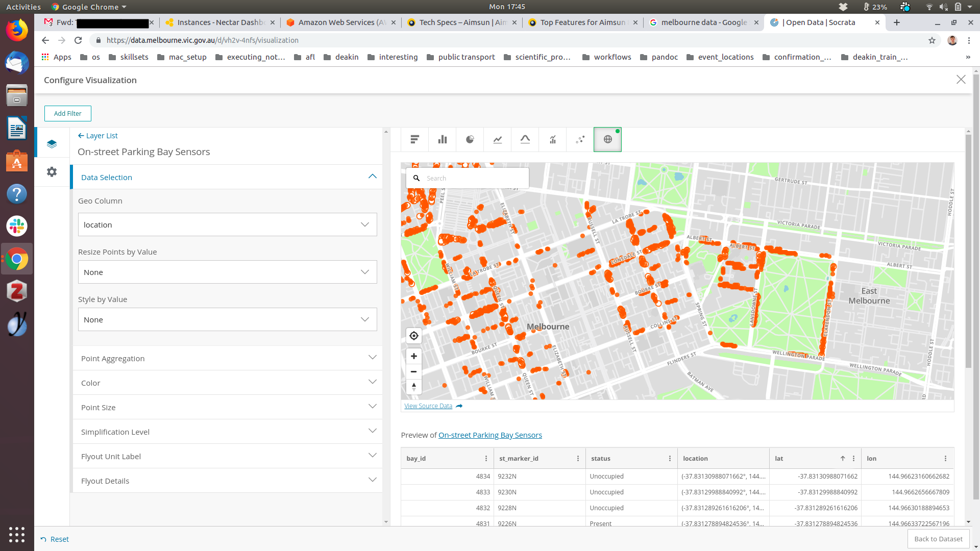This screenshot has width=980, height=551.
Task: Expand the Color section
Action: 227,383
